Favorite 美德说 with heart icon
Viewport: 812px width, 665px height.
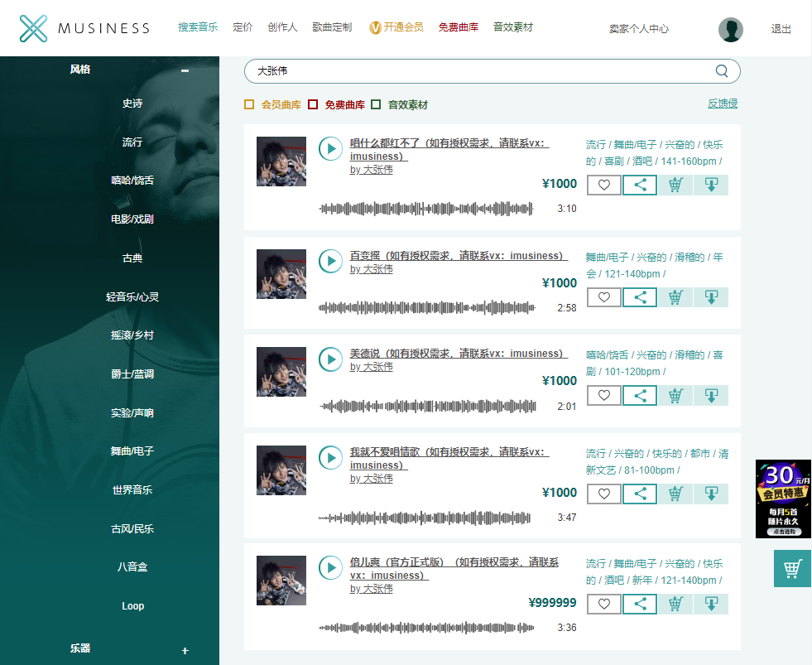(603, 396)
